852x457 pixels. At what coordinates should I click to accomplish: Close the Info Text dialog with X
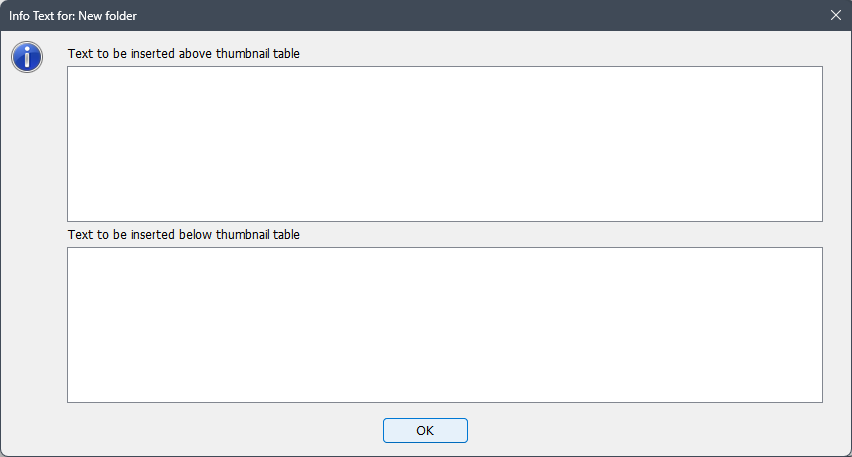tap(836, 15)
